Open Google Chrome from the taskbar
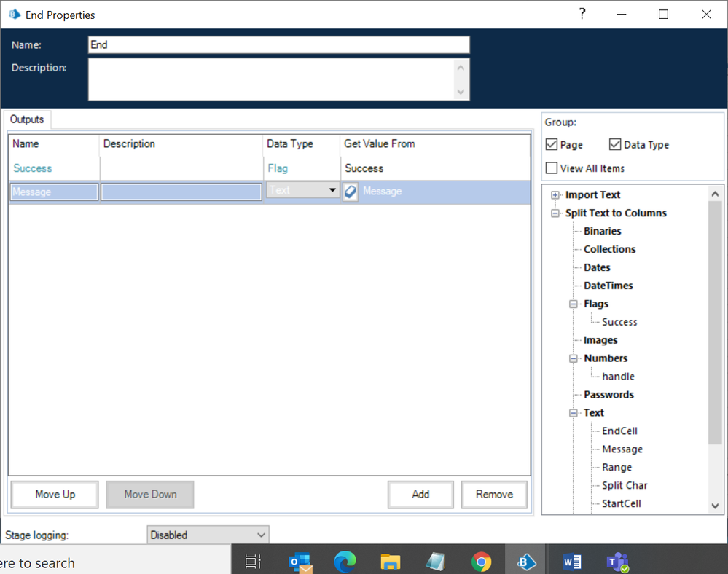The image size is (728, 574). pyautogui.click(x=481, y=562)
